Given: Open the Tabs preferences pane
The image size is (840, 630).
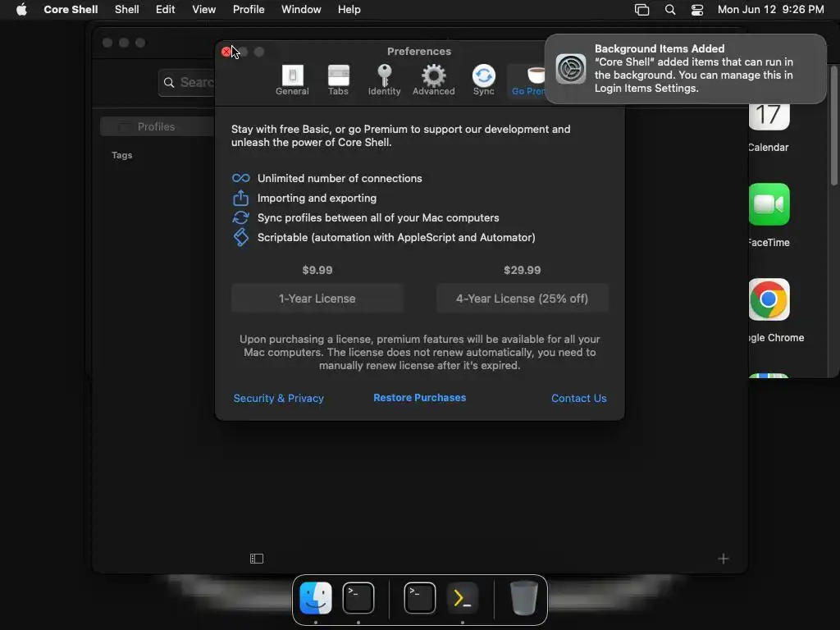Looking at the screenshot, I should [x=338, y=80].
